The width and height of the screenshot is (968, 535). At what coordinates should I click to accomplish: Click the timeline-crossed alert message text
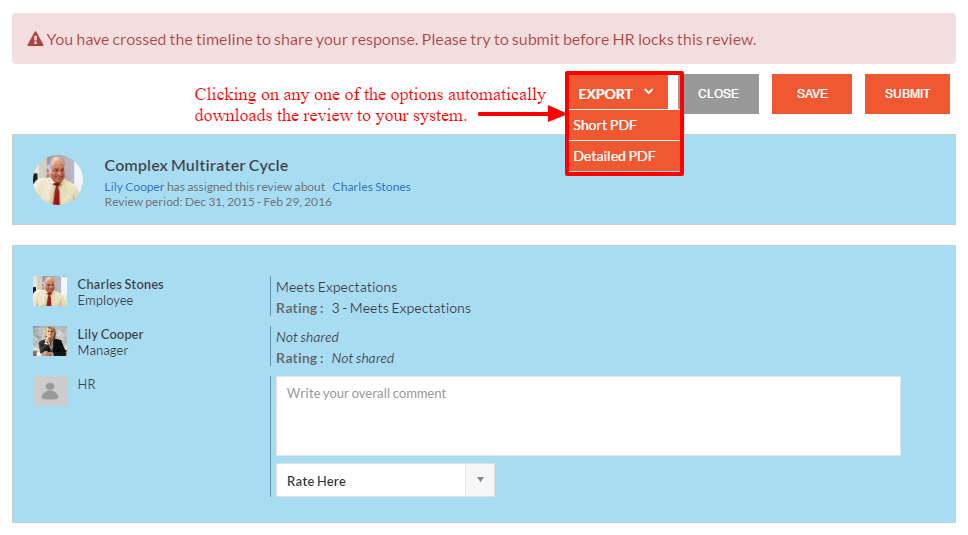pyautogui.click(x=401, y=39)
